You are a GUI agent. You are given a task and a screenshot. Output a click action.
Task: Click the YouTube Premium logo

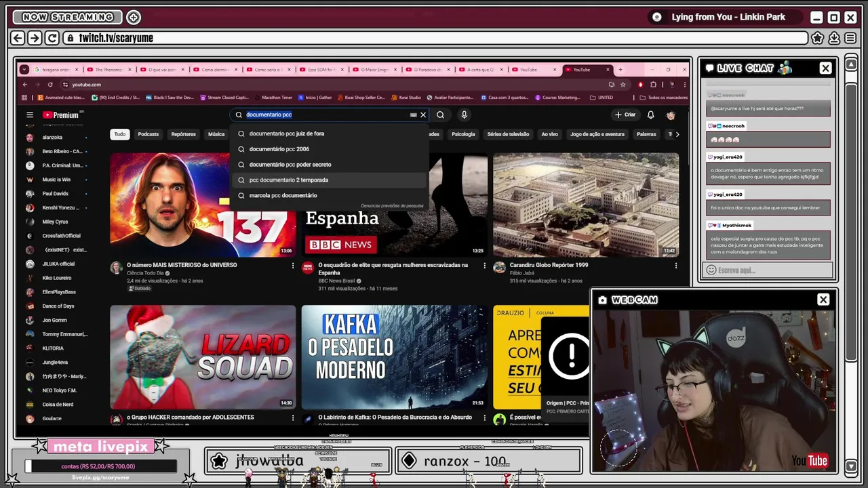tap(60, 115)
